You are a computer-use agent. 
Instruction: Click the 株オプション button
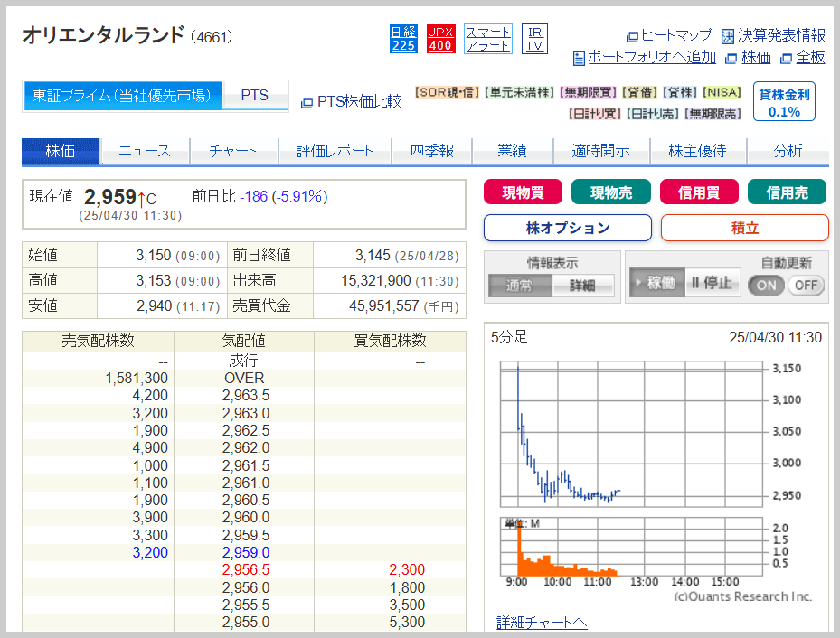(568, 228)
